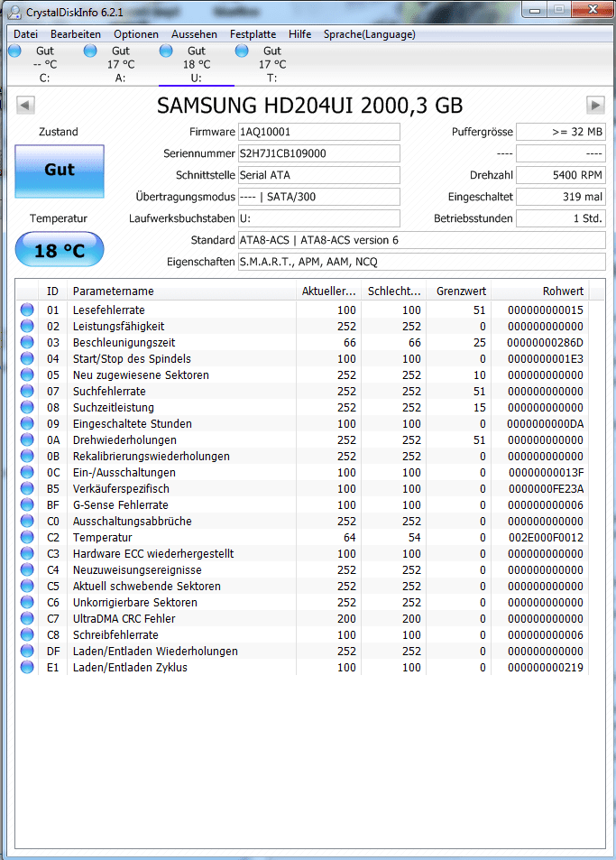The width and height of the screenshot is (616, 860).
Task: Select Laden/Entladen Wiederholungen parameter name
Action: click(x=155, y=651)
